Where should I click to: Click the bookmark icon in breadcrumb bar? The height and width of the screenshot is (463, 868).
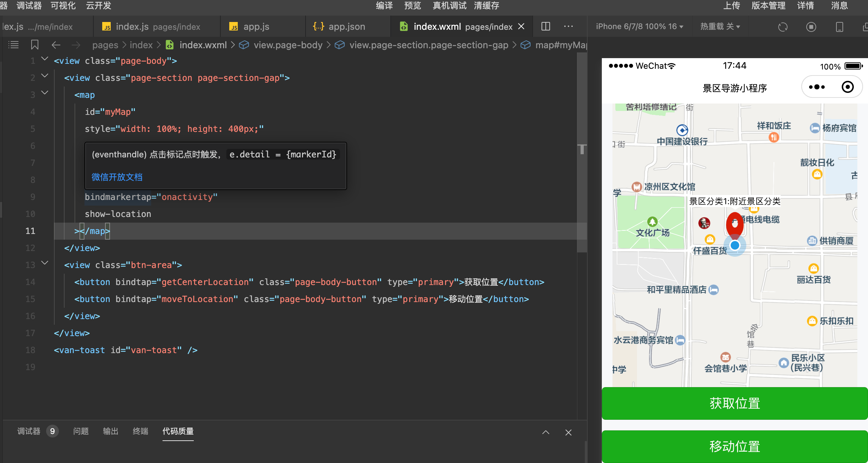pyautogui.click(x=34, y=45)
